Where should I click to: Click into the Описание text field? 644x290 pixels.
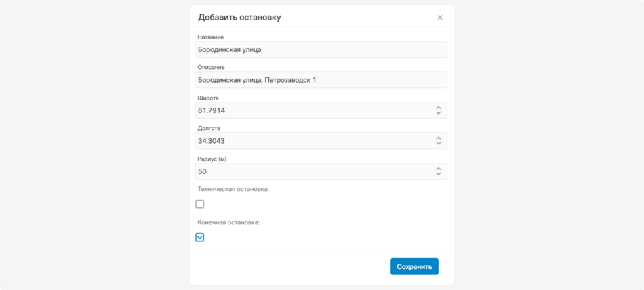coord(321,80)
